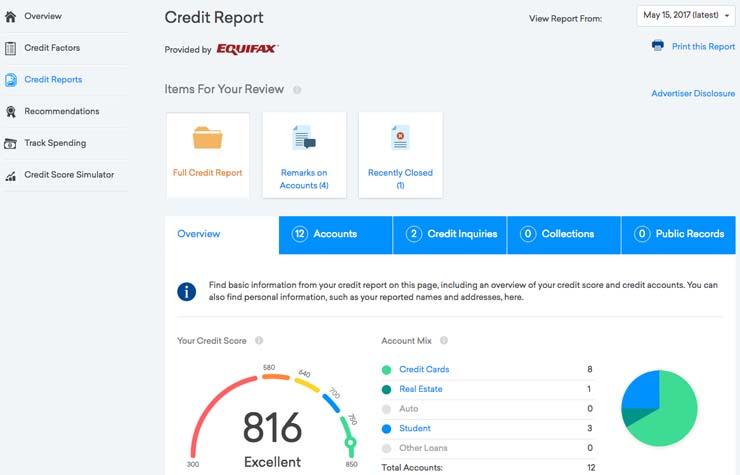Click the Track Spending cash icon

pyautogui.click(x=10, y=144)
